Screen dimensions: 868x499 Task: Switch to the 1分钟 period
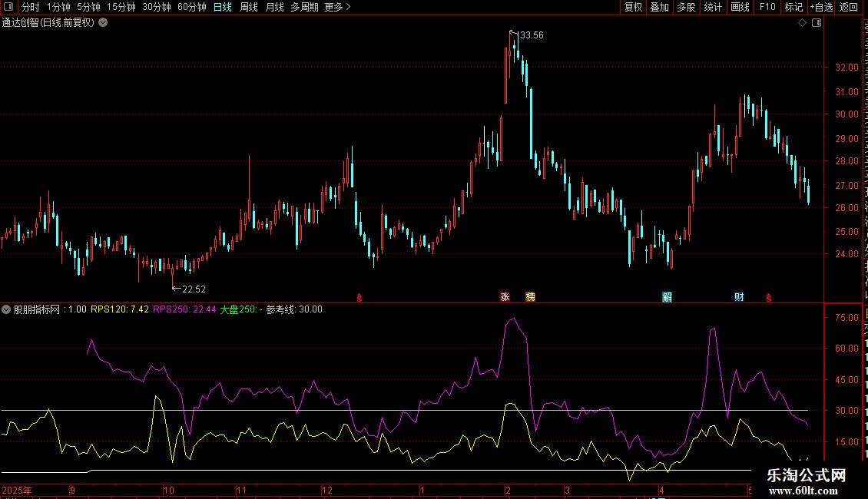[x=58, y=7]
